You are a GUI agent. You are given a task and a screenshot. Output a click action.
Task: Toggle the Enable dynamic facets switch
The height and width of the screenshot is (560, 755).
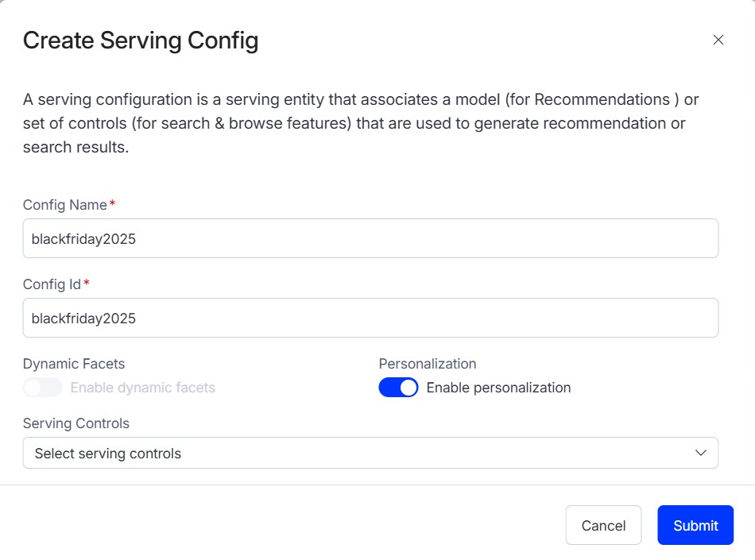[x=42, y=388]
